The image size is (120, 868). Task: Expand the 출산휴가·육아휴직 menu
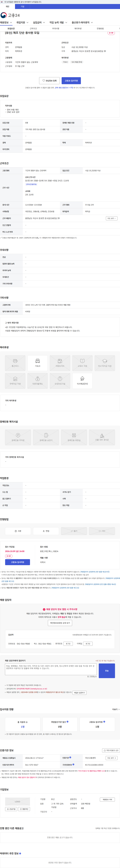pyautogui.click(x=82, y=23)
